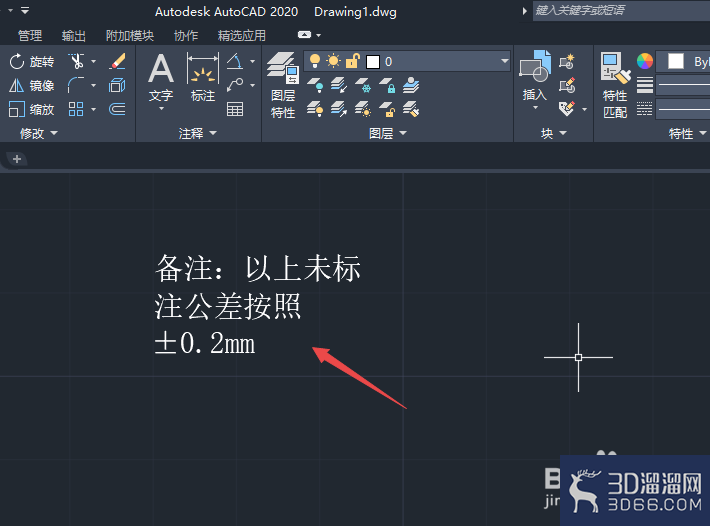Open Layer Properties (图层特性)

pyautogui.click(x=283, y=85)
